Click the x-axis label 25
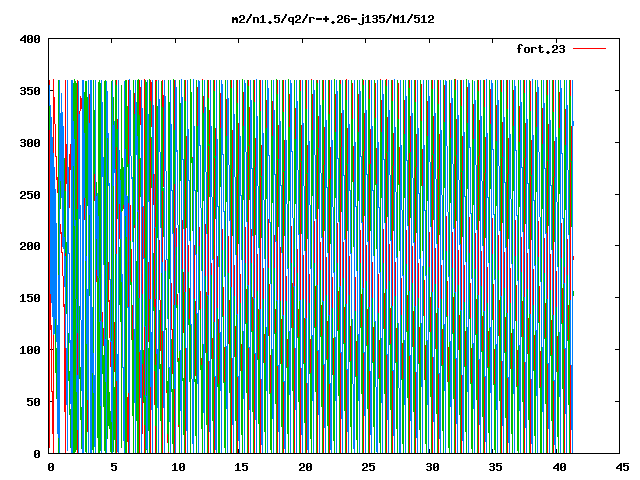 coord(368,467)
